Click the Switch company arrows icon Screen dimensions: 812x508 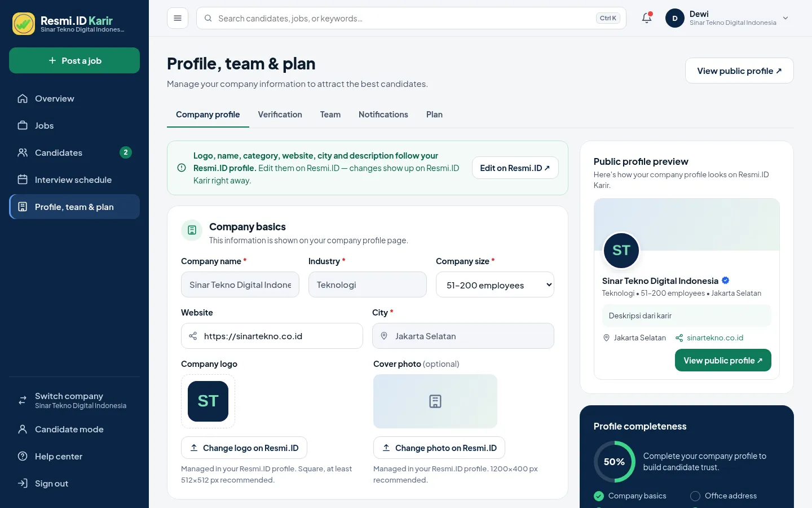(23, 400)
